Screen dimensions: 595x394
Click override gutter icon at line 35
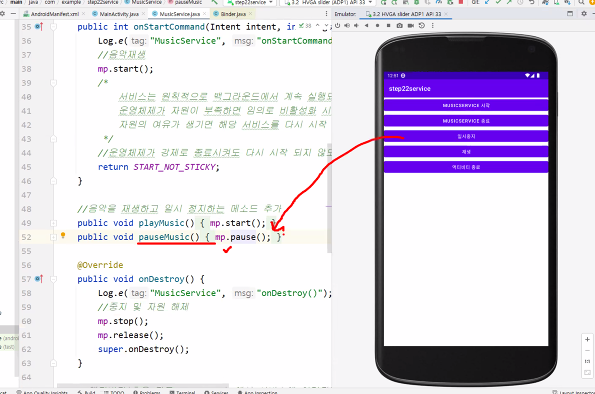(x=39, y=27)
